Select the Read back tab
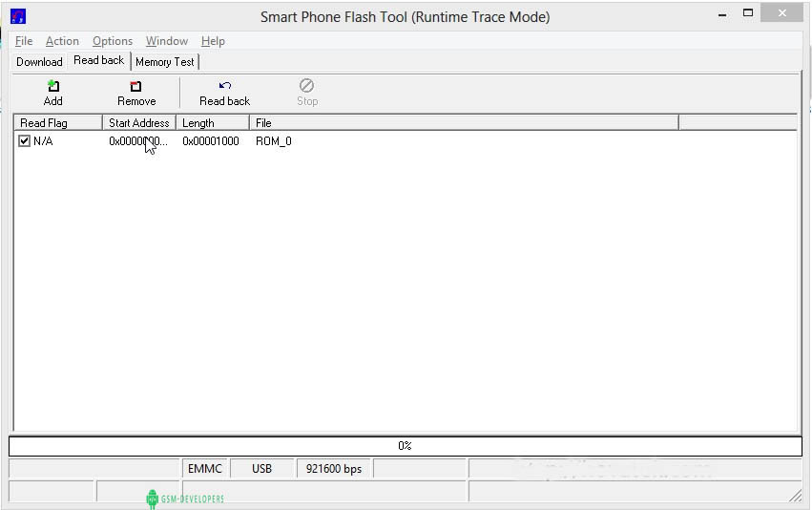 coord(99,60)
